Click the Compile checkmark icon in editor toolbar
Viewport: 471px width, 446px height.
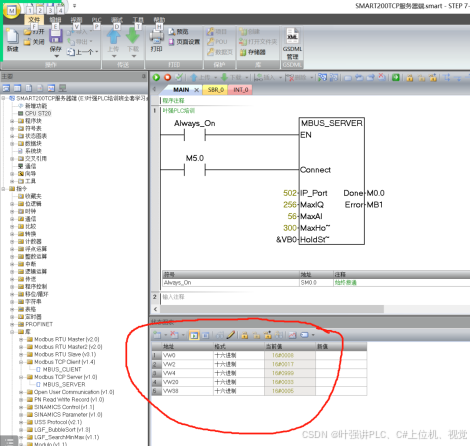[x=179, y=78]
